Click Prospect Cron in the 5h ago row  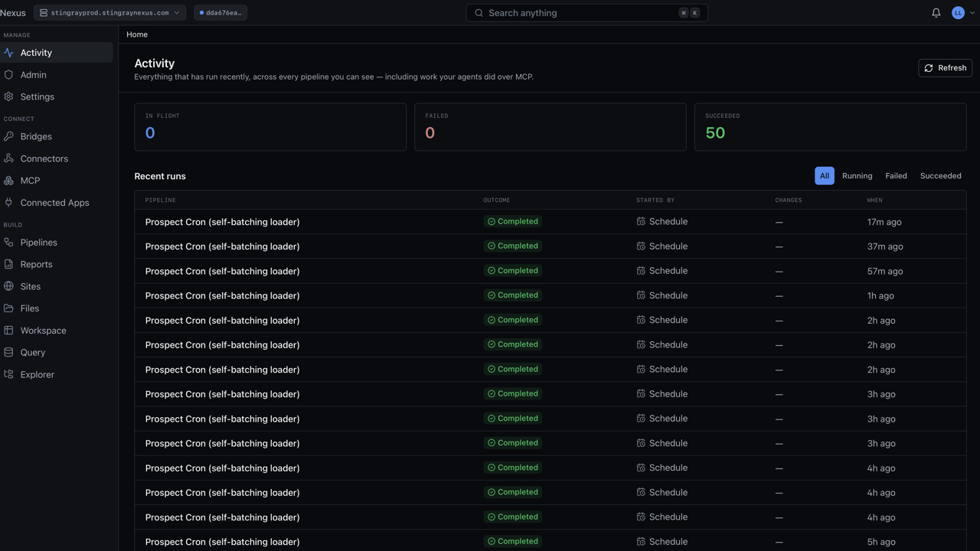coord(222,542)
